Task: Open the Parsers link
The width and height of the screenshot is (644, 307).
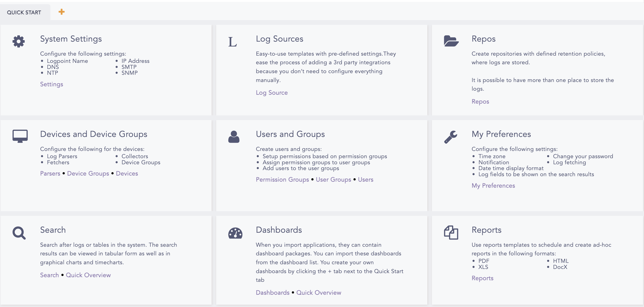Action: pyautogui.click(x=50, y=174)
